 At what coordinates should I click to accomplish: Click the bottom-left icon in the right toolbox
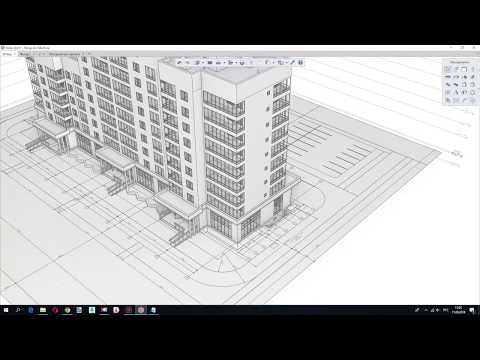[x=448, y=100]
